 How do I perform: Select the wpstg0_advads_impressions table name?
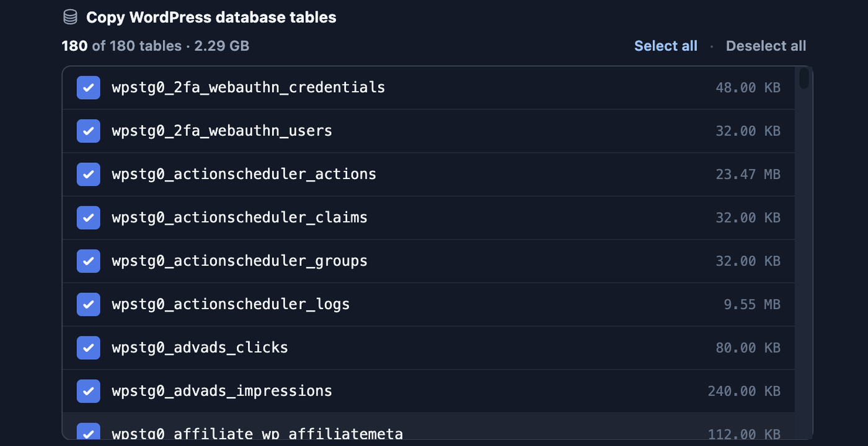click(222, 391)
